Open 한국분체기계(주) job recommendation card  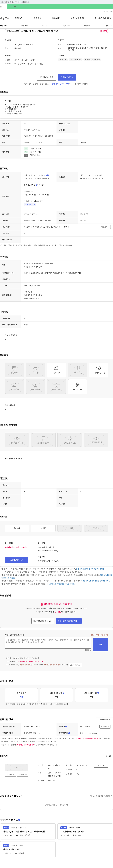85,831
